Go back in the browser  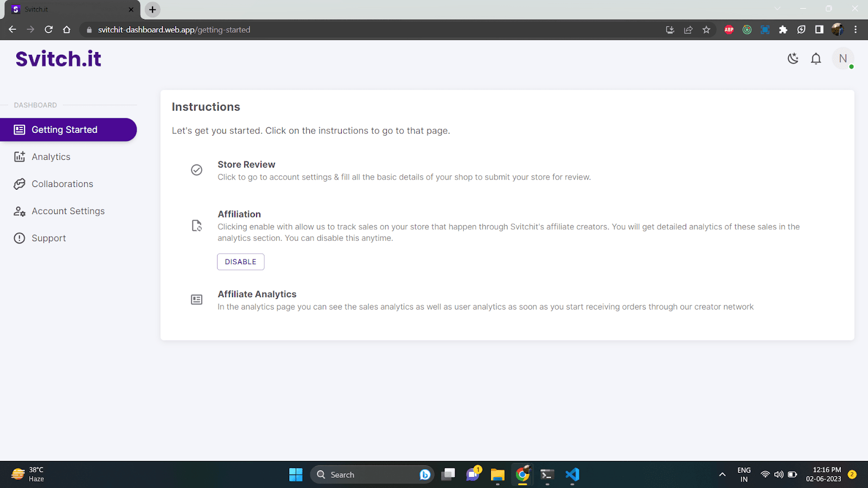click(12, 30)
